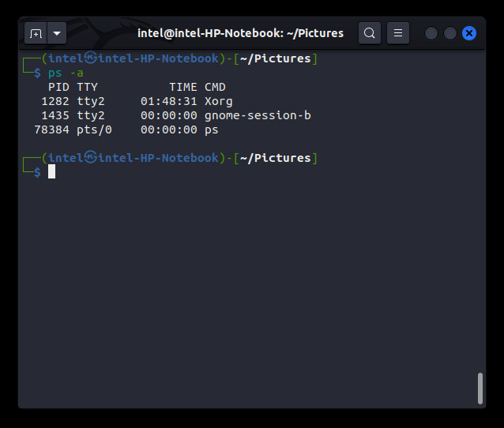Click PID 1282 in process list
504x428 pixels.
[x=55, y=101]
